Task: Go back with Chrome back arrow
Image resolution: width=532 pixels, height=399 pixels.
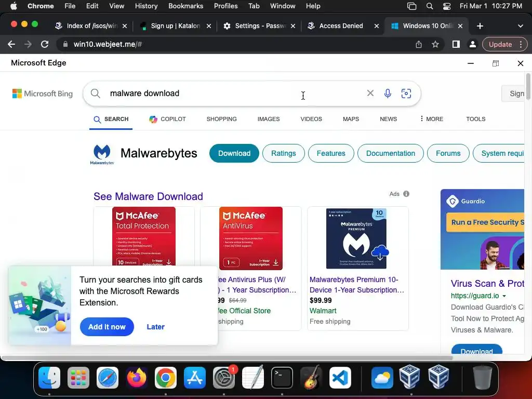Action: 11,44
